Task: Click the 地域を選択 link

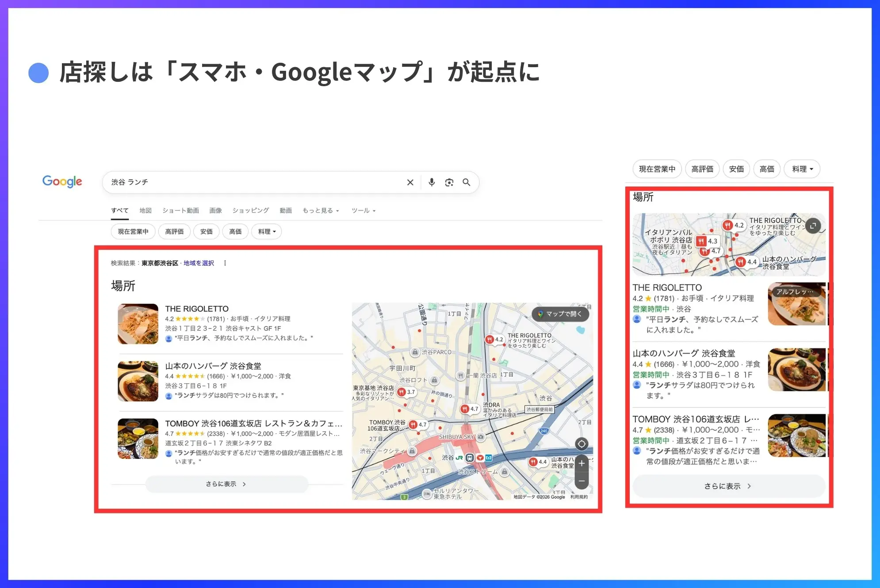Action: click(198, 263)
